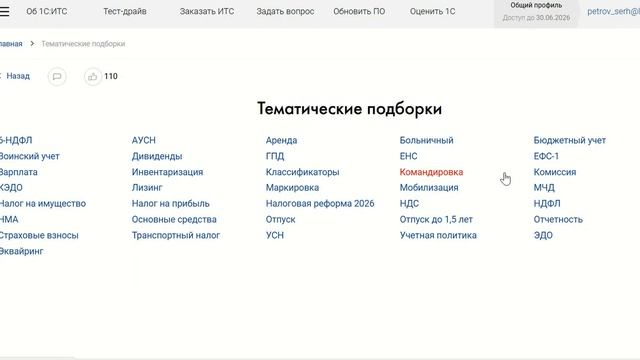Open the Зарплата topic
This screenshot has width=640, height=360.
pos(18,172)
